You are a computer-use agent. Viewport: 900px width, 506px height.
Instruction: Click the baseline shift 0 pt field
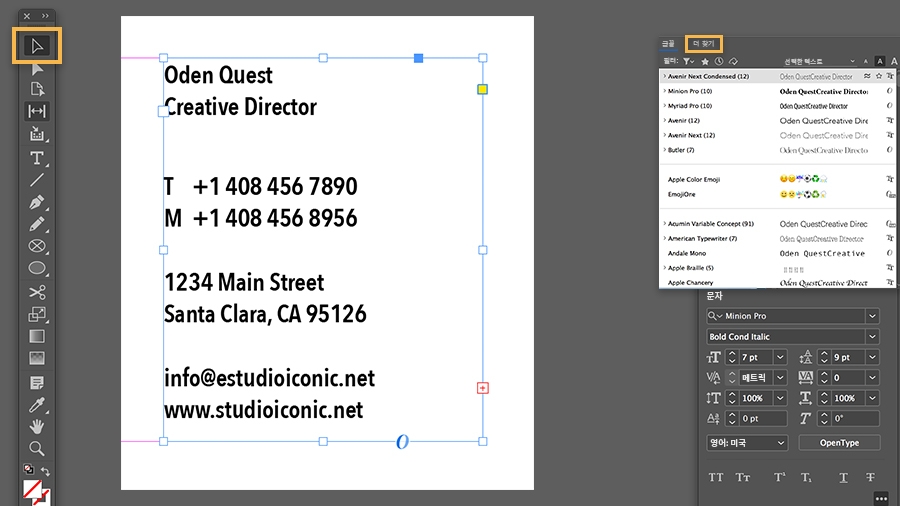coord(763,419)
